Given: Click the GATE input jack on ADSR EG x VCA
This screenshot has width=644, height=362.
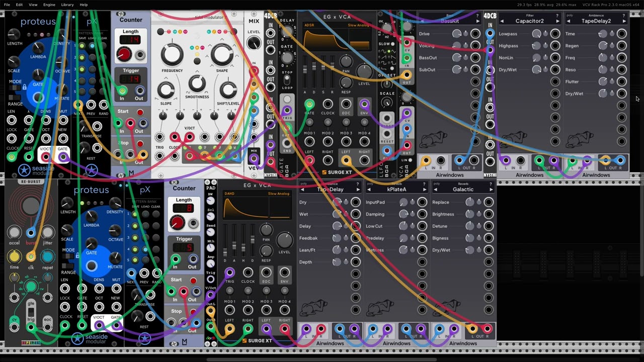Looking at the screenshot, I should 309,104.
